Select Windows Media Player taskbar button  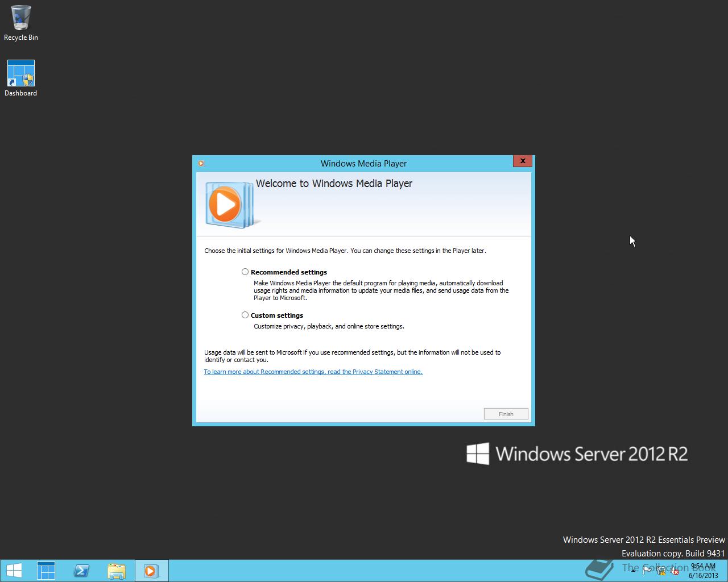tap(151, 571)
